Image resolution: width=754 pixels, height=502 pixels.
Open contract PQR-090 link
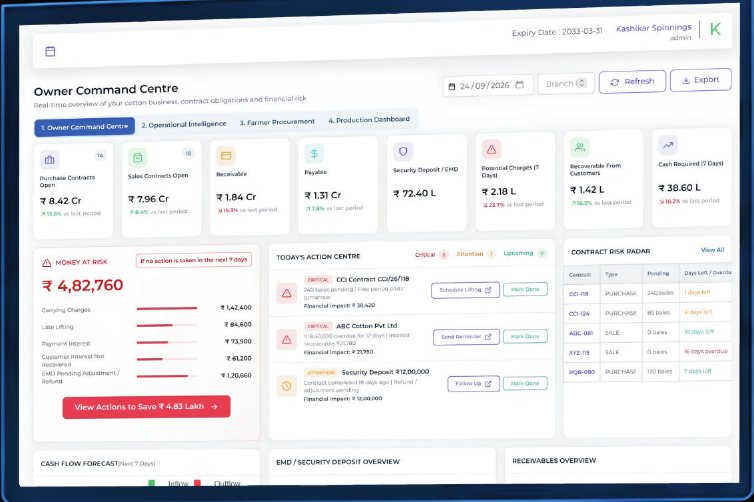582,372
